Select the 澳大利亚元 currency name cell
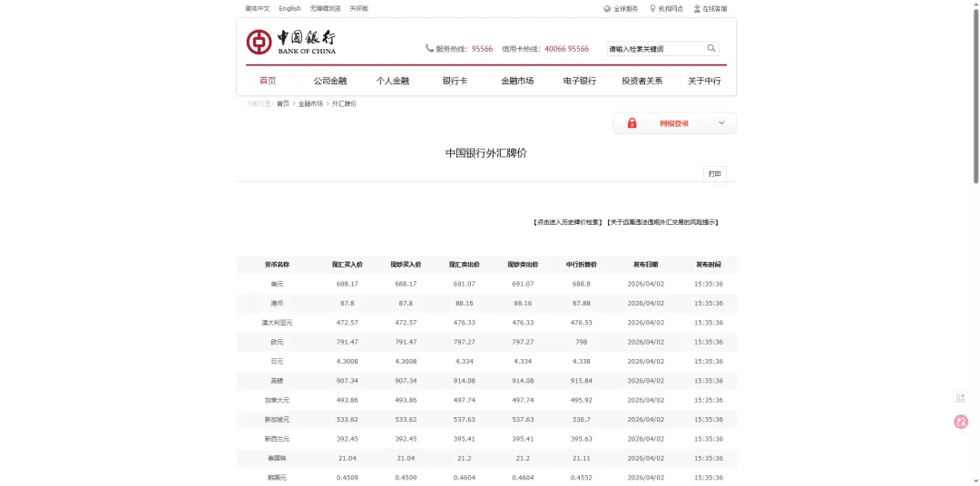Image resolution: width=980 pixels, height=486 pixels. click(x=277, y=323)
